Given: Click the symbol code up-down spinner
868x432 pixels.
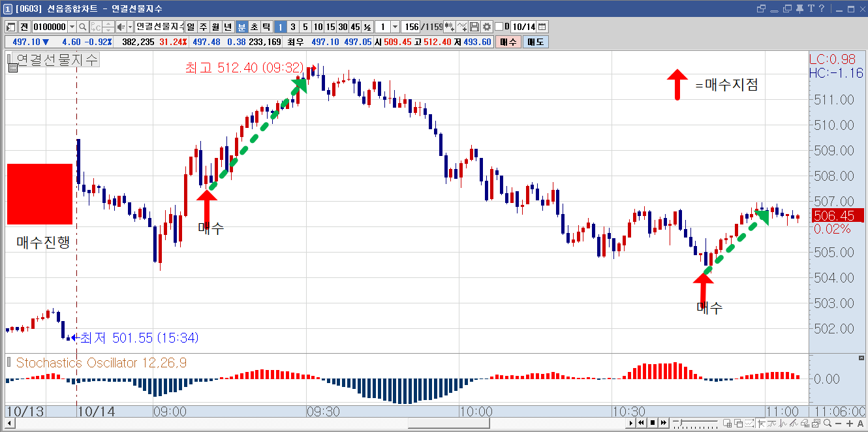Looking at the screenshot, I should coord(110,27).
